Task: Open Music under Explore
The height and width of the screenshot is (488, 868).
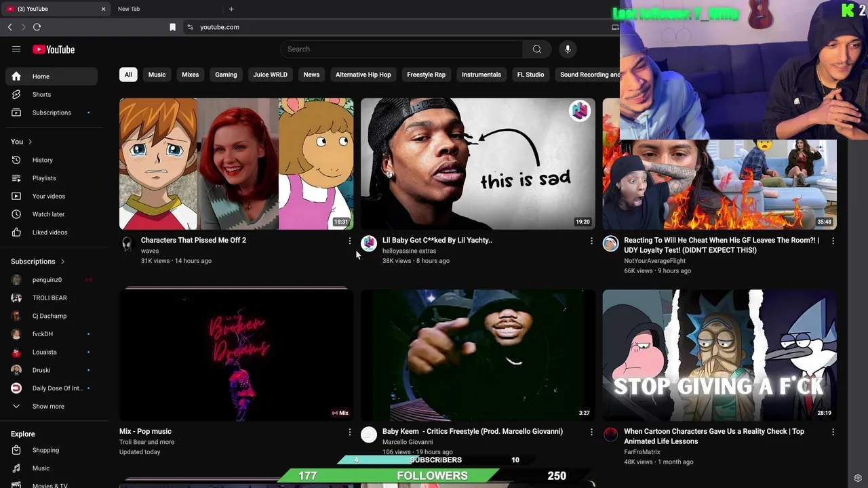Action: coord(52,468)
